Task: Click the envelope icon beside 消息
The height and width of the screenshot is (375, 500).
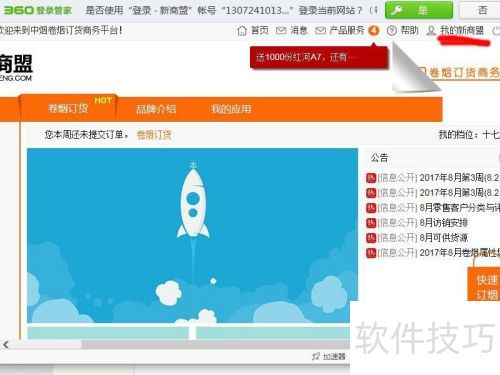Action: [x=281, y=31]
